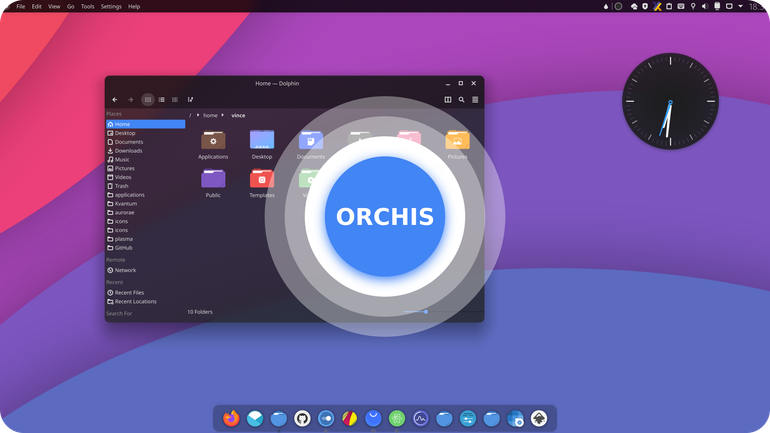Viewport: 770px width, 433px height.
Task: Click the home breadcrumb in location bar
Action: coord(210,115)
